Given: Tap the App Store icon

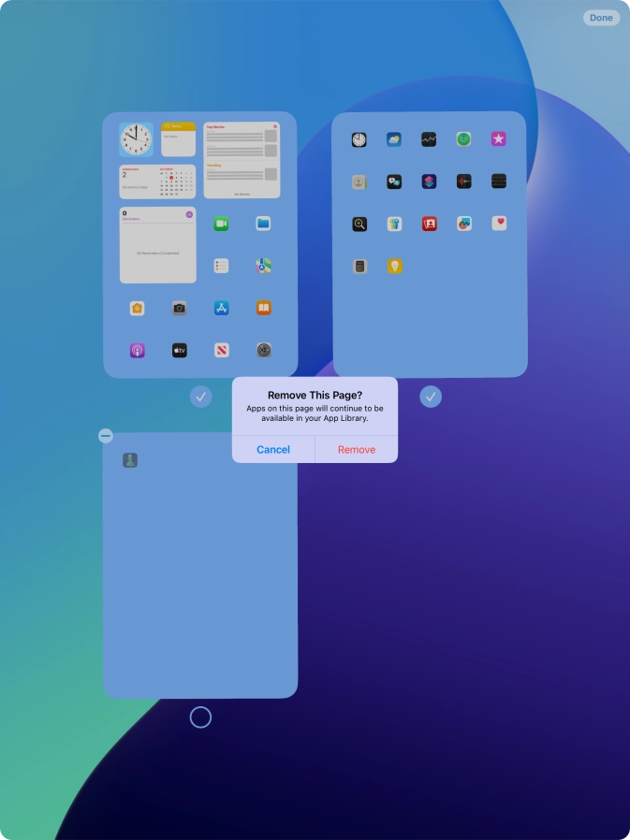Looking at the screenshot, I should pos(222,308).
